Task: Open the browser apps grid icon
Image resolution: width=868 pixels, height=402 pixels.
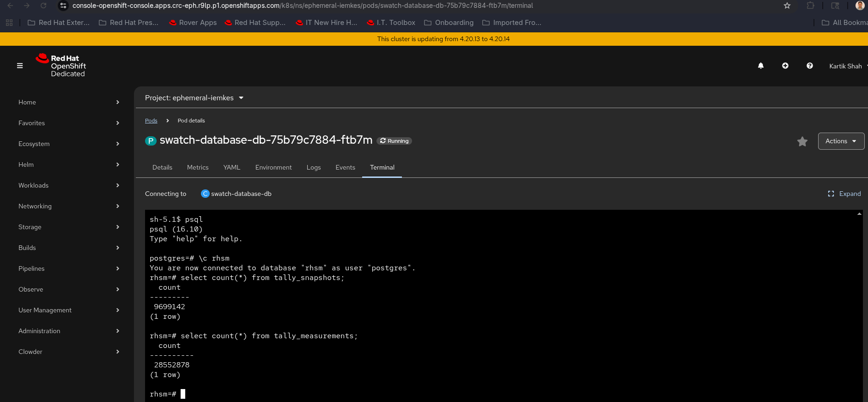Action: [9, 23]
